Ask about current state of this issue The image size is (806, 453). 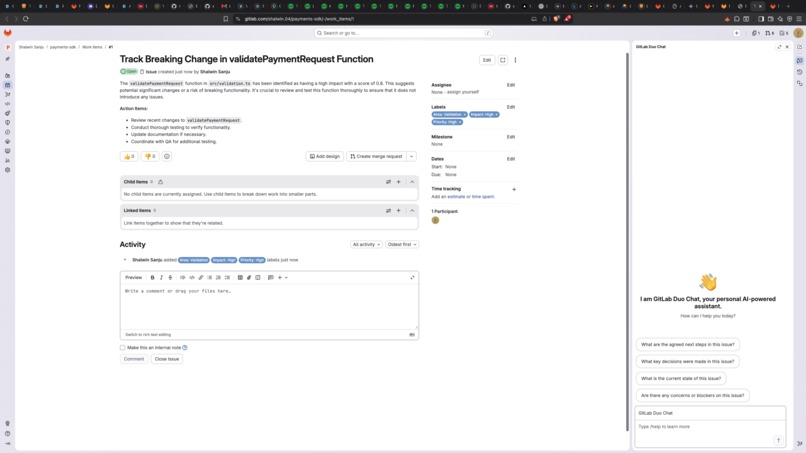pos(681,378)
